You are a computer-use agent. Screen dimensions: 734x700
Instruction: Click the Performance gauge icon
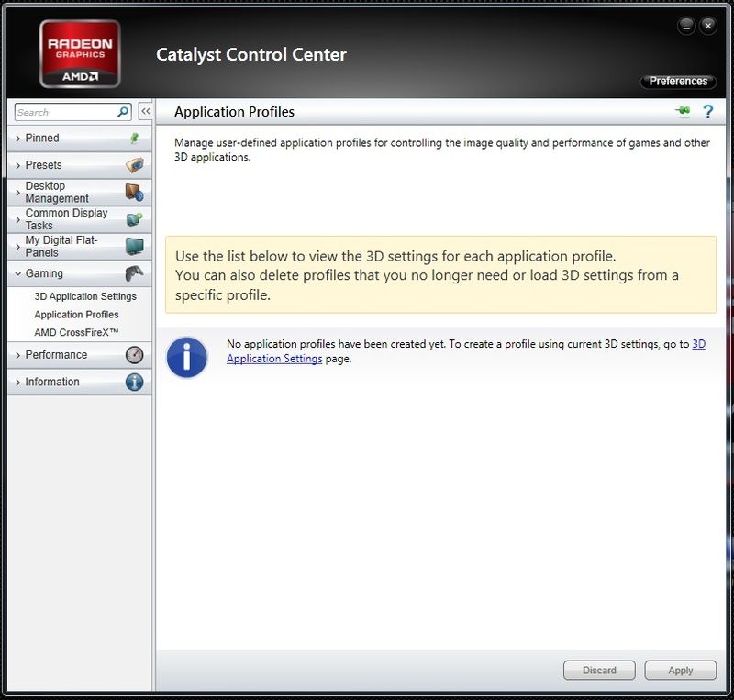(x=134, y=355)
